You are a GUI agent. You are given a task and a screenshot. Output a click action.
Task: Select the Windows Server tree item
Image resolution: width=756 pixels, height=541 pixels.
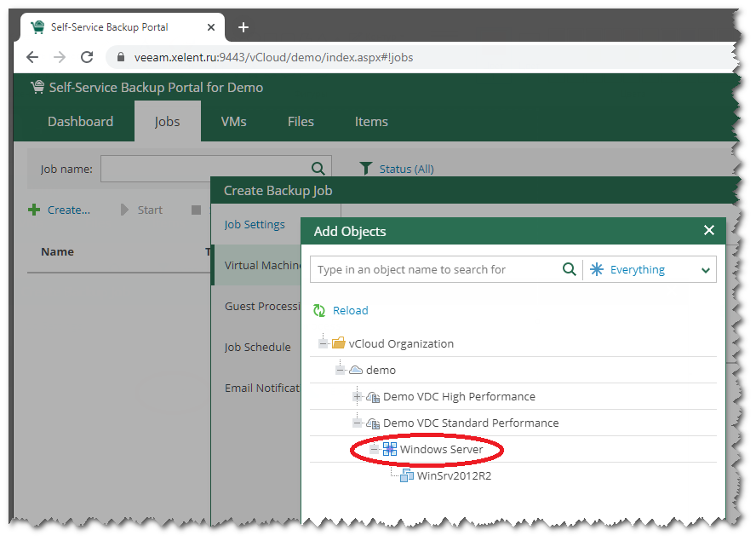point(441,449)
